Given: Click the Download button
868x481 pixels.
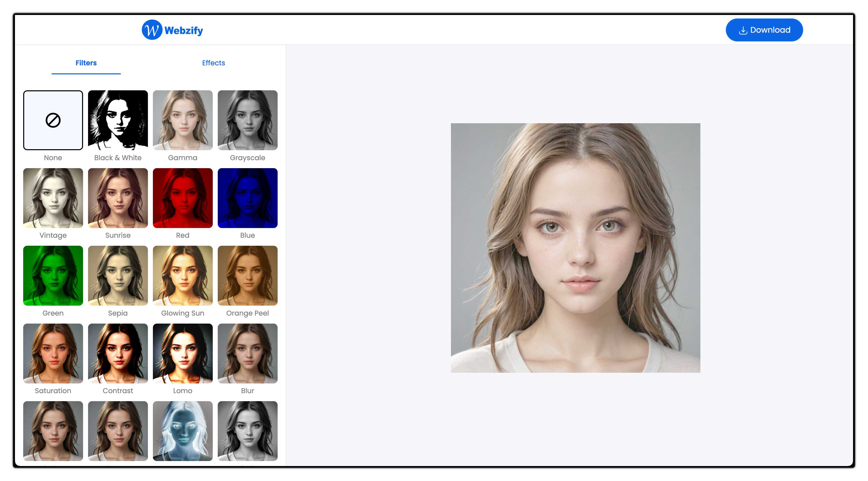Looking at the screenshot, I should (764, 30).
